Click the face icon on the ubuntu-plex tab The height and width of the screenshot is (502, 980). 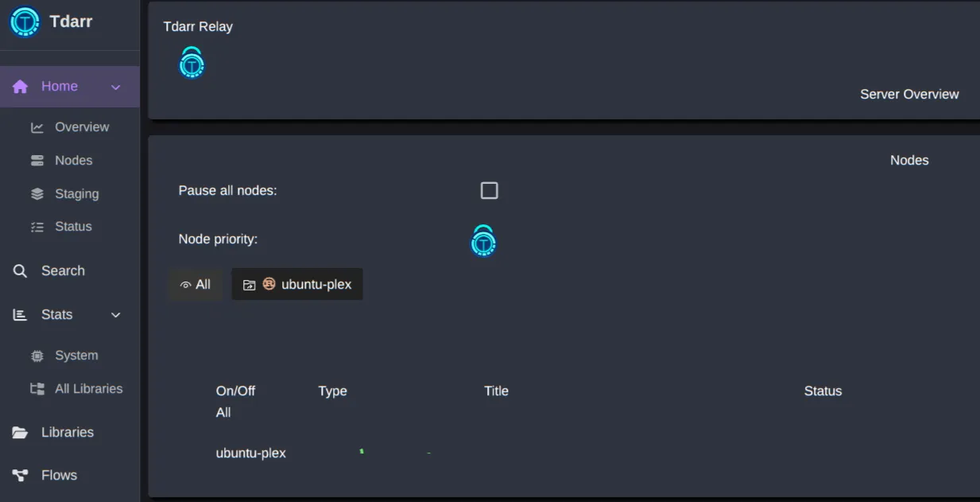(x=269, y=283)
